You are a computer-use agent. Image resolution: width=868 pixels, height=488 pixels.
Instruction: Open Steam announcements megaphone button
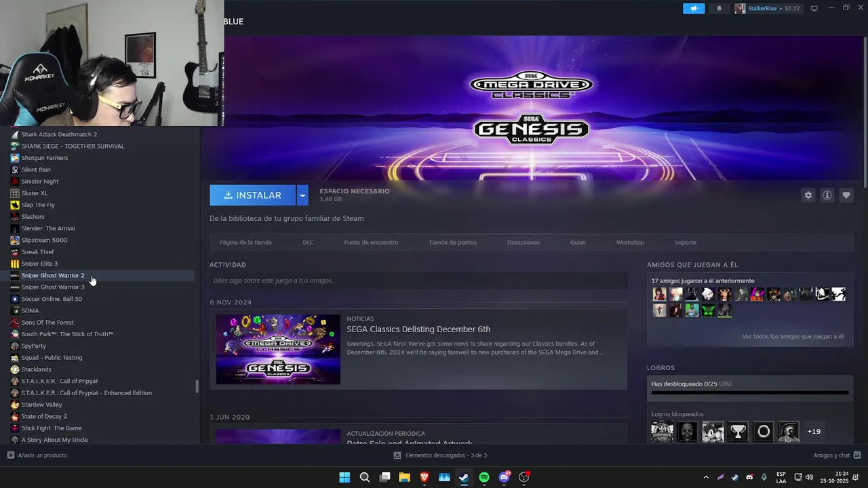click(x=693, y=8)
